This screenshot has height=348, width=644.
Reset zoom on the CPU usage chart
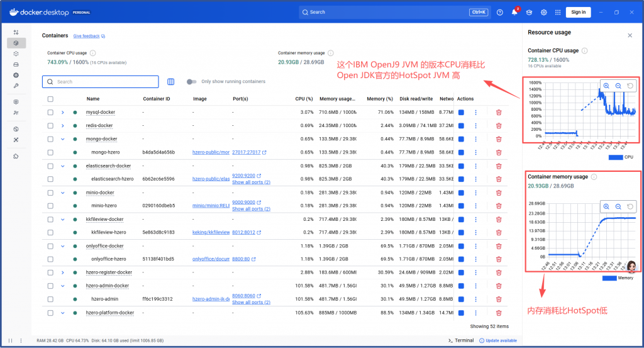(630, 86)
